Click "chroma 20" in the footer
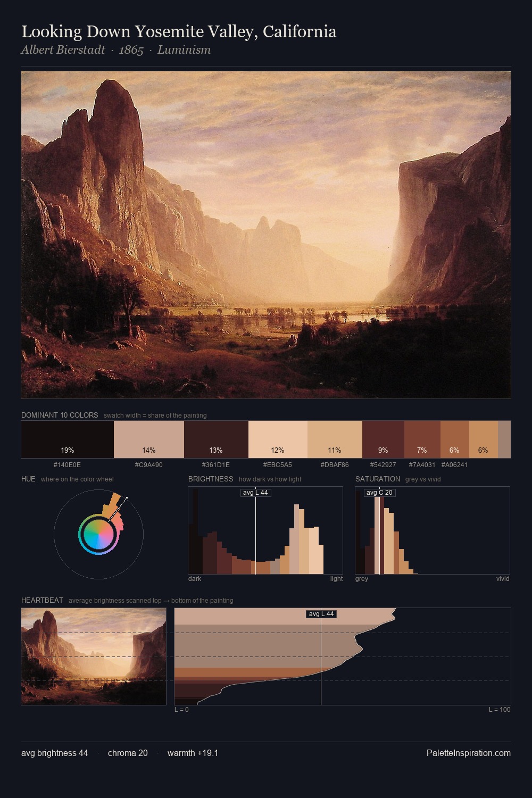Image resolution: width=532 pixels, height=798 pixels. pos(128,753)
